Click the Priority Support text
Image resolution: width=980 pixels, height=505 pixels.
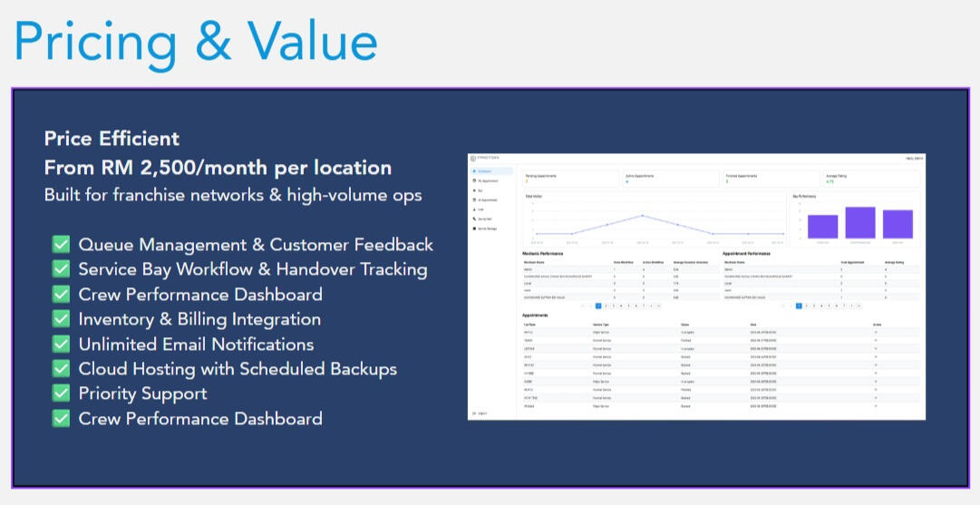click(142, 393)
